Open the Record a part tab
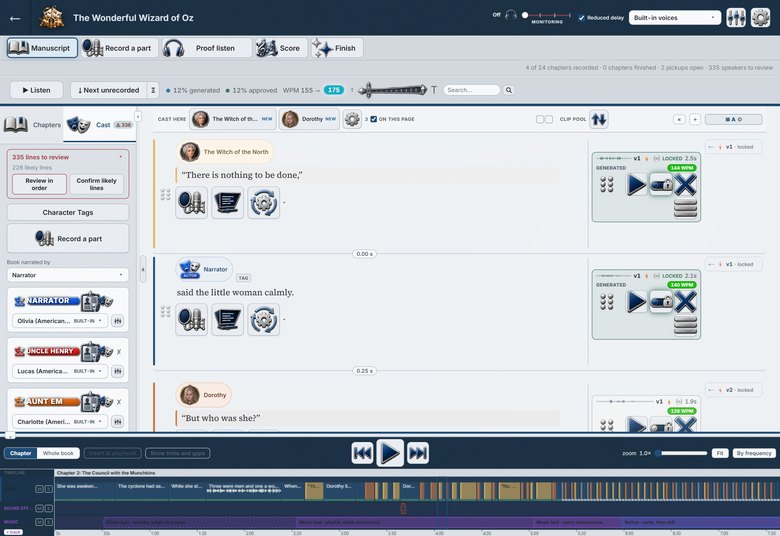Image resolution: width=780 pixels, height=536 pixels. coord(119,48)
